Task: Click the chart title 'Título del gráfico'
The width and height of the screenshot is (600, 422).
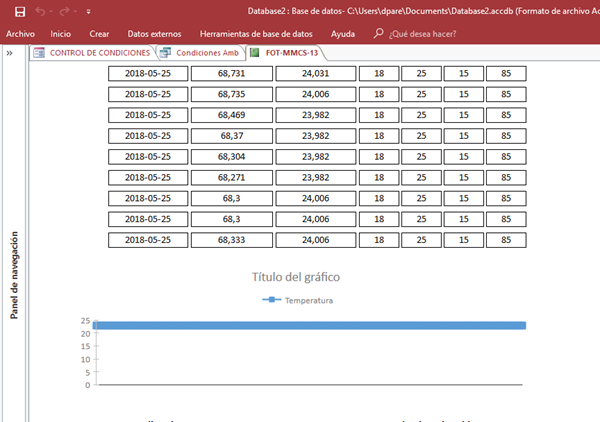Action: 296,277
